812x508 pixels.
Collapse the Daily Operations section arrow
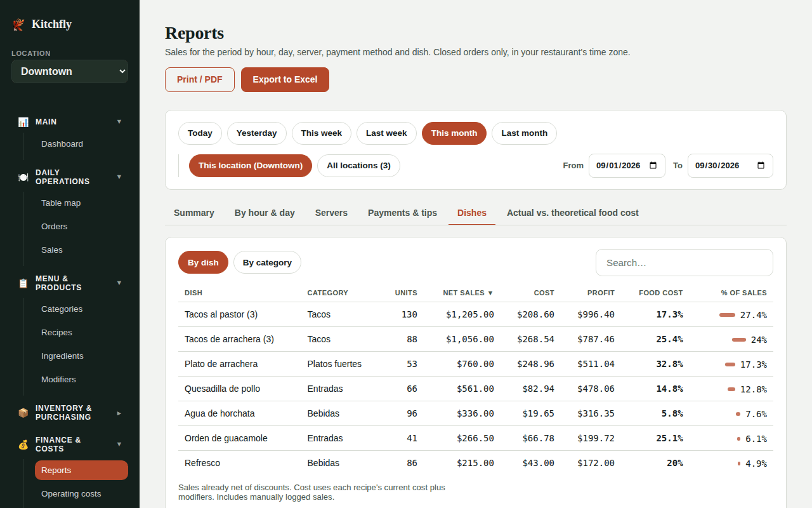(119, 177)
